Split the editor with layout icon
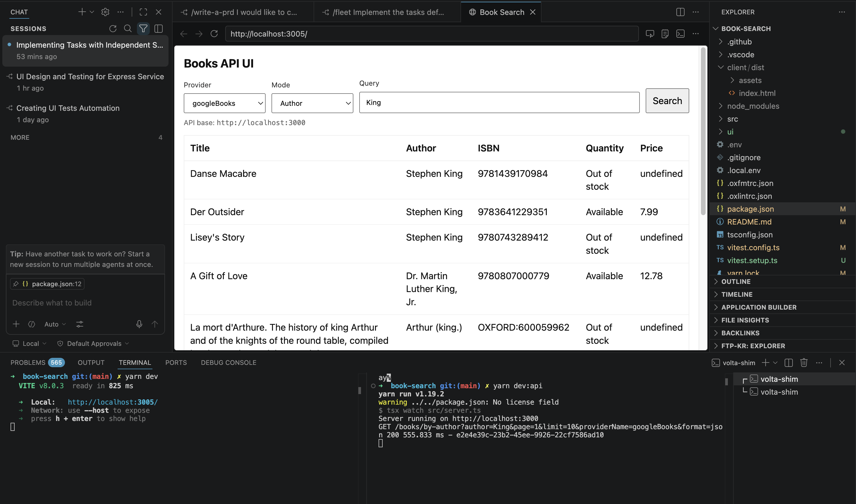The width and height of the screenshot is (856, 504). click(x=680, y=12)
